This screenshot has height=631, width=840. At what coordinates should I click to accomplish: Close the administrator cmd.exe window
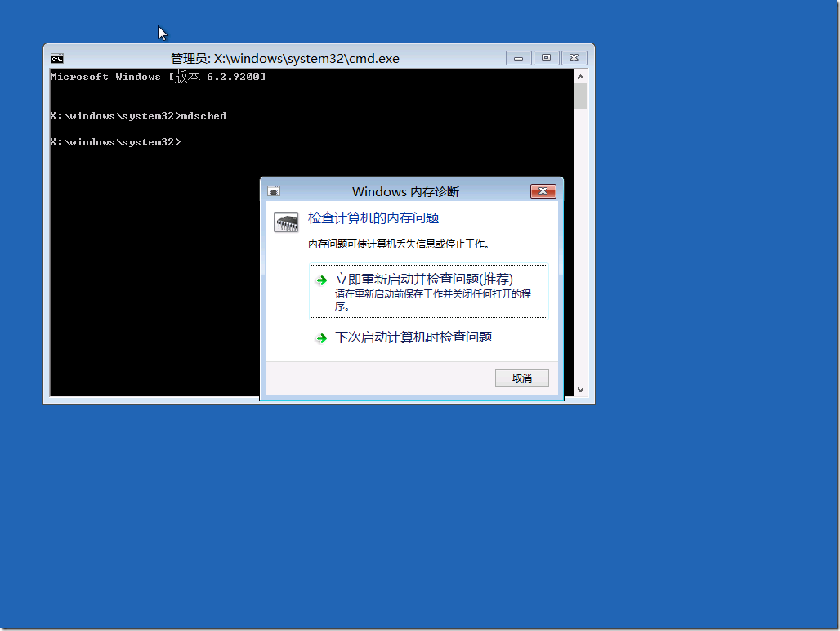coord(574,58)
